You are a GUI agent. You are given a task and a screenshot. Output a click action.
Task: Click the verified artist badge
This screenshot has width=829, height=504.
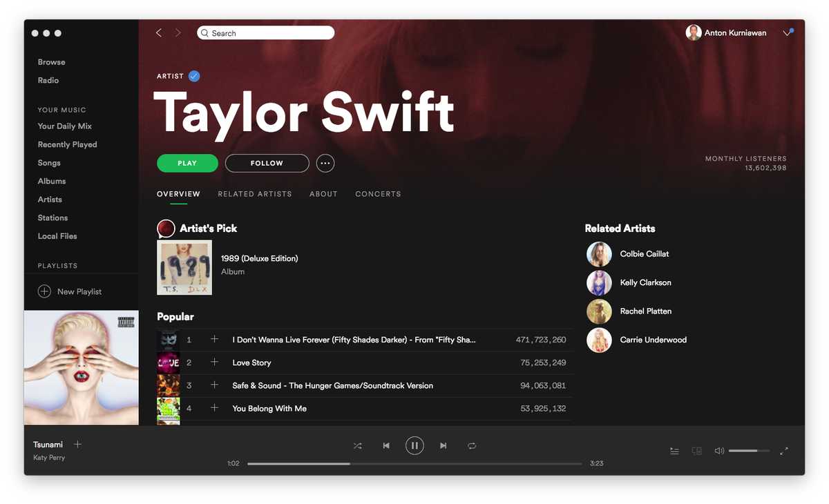click(194, 76)
